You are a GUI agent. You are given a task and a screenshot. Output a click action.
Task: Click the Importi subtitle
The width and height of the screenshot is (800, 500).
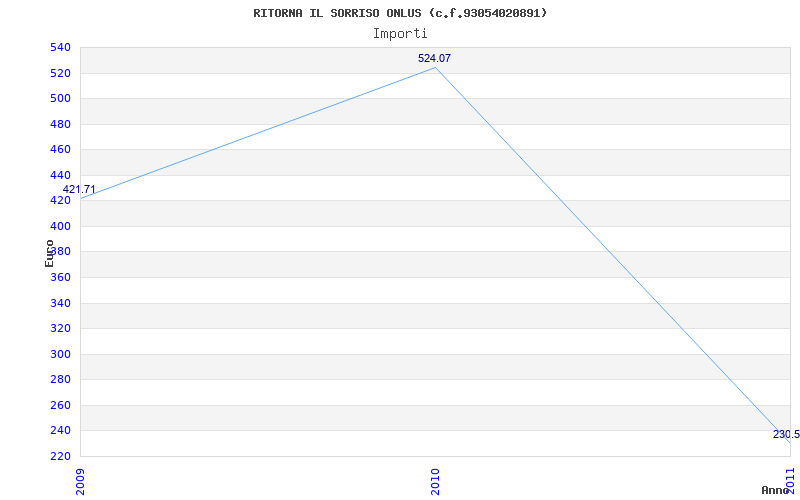click(400, 34)
